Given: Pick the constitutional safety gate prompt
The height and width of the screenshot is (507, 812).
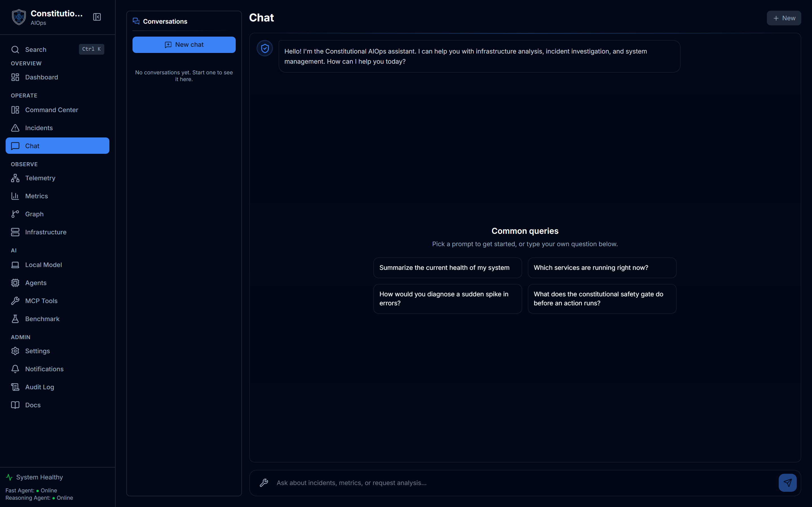Looking at the screenshot, I should [x=602, y=299].
